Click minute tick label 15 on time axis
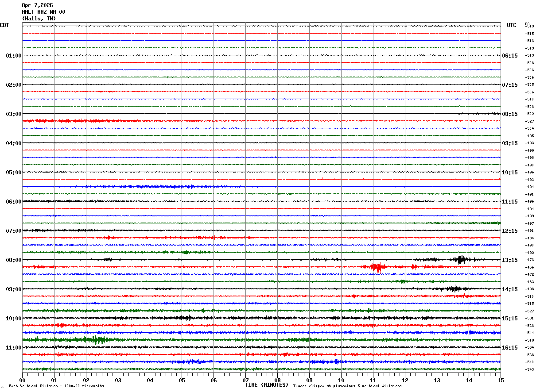Screen dimensions: 536x392 pyautogui.click(x=501, y=380)
